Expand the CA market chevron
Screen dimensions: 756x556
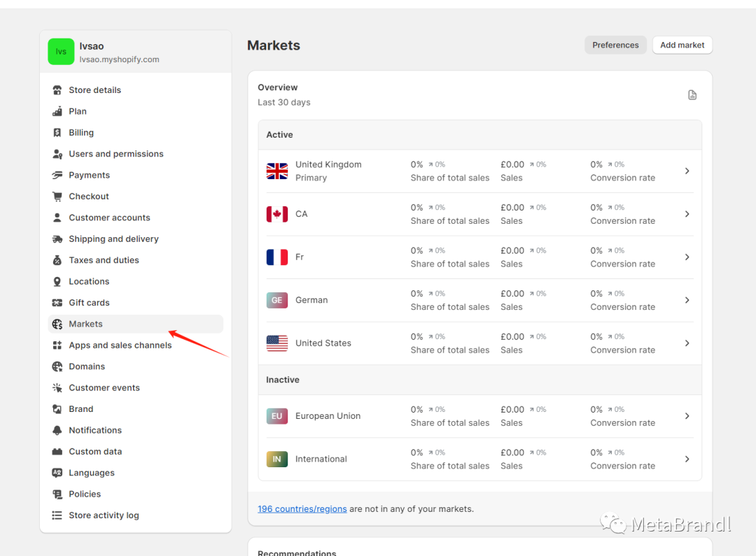(x=687, y=214)
